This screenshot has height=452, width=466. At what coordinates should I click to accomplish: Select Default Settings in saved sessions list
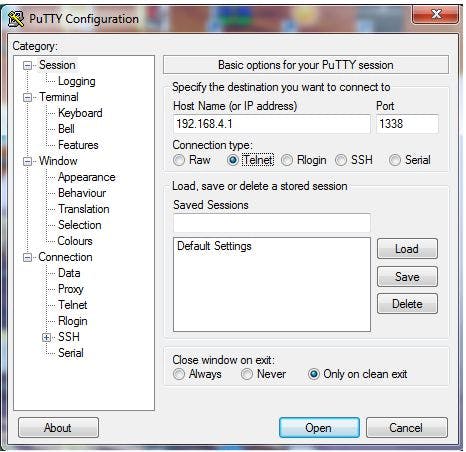(x=214, y=246)
